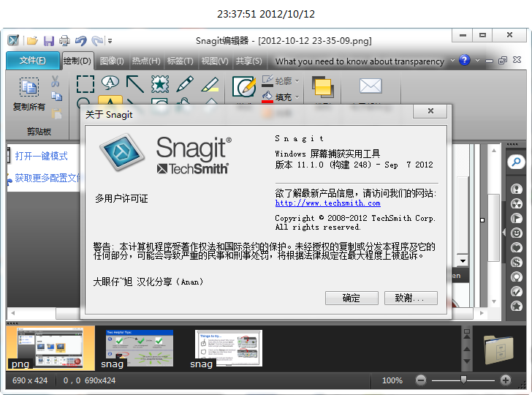The width and height of the screenshot is (532, 395).
Task: Cut selection with the scissors icon
Action: [56, 81]
